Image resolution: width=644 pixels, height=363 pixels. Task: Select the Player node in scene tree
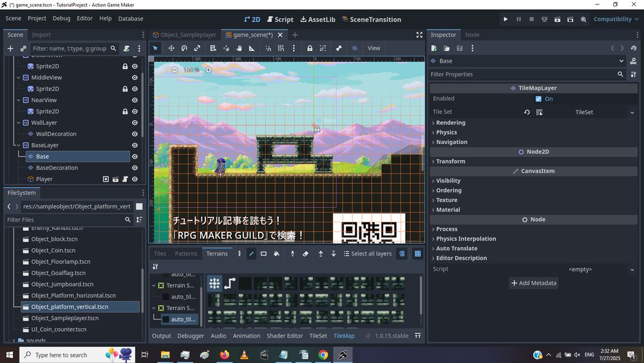tap(44, 179)
